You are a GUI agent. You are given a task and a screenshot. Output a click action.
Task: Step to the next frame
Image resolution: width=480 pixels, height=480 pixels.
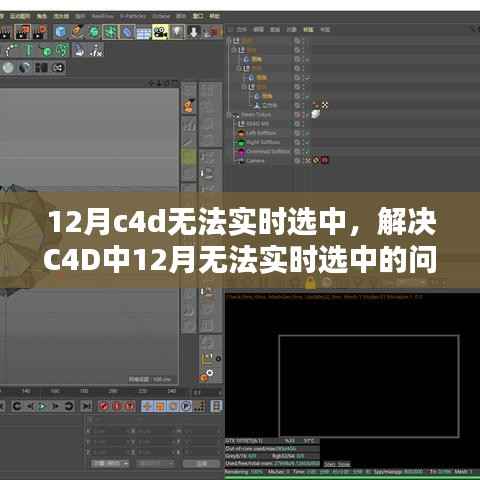click(x=55, y=406)
